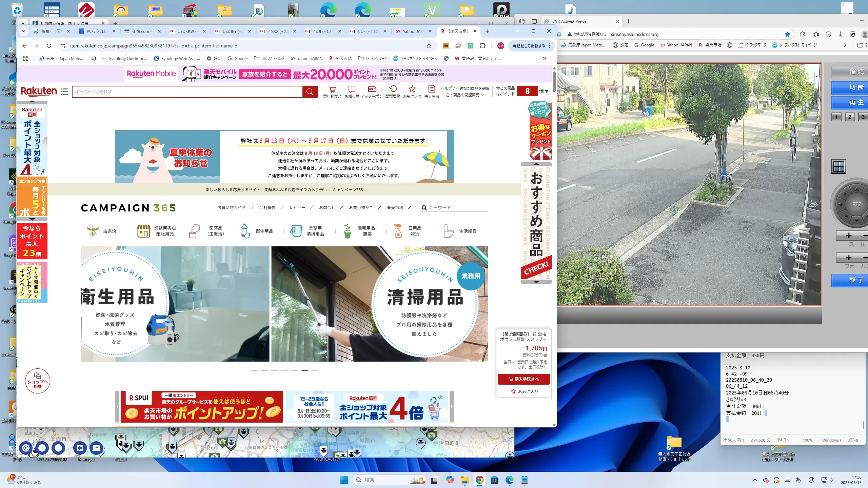The height and width of the screenshot is (488, 868).
Task: Click the ズーム plus control
Action: [x=849, y=236]
